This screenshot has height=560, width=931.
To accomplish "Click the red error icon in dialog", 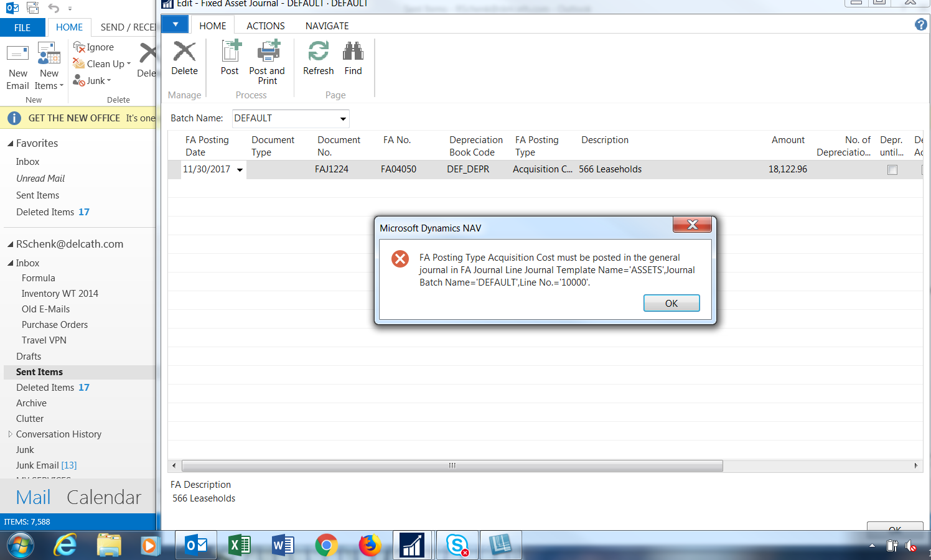I will 400,258.
